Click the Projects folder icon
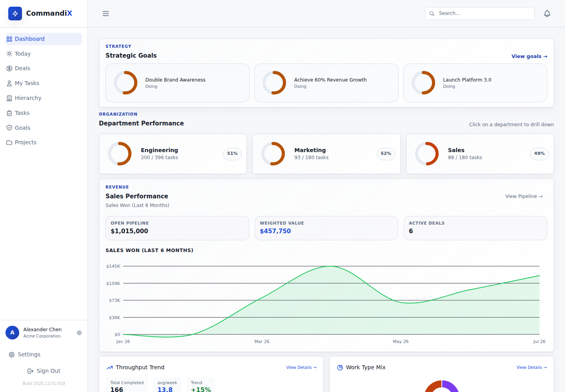The width and height of the screenshot is (565, 392). coord(9,143)
